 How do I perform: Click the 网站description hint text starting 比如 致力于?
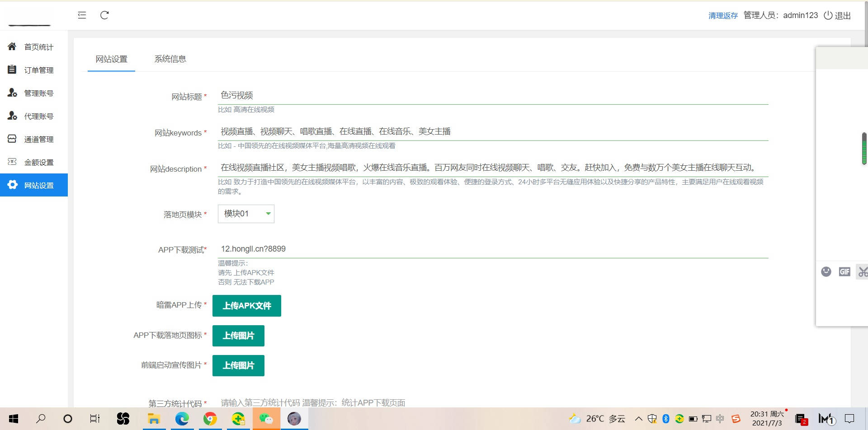(491, 187)
